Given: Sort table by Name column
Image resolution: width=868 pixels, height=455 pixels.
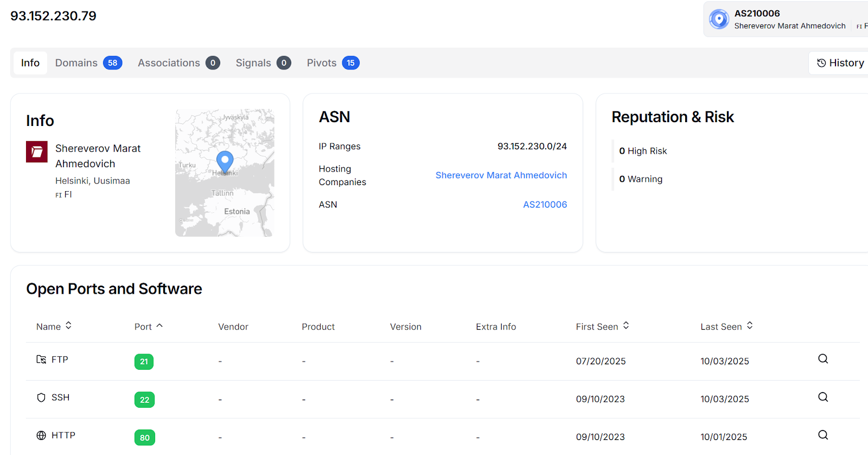Looking at the screenshot, I should 54,326.
